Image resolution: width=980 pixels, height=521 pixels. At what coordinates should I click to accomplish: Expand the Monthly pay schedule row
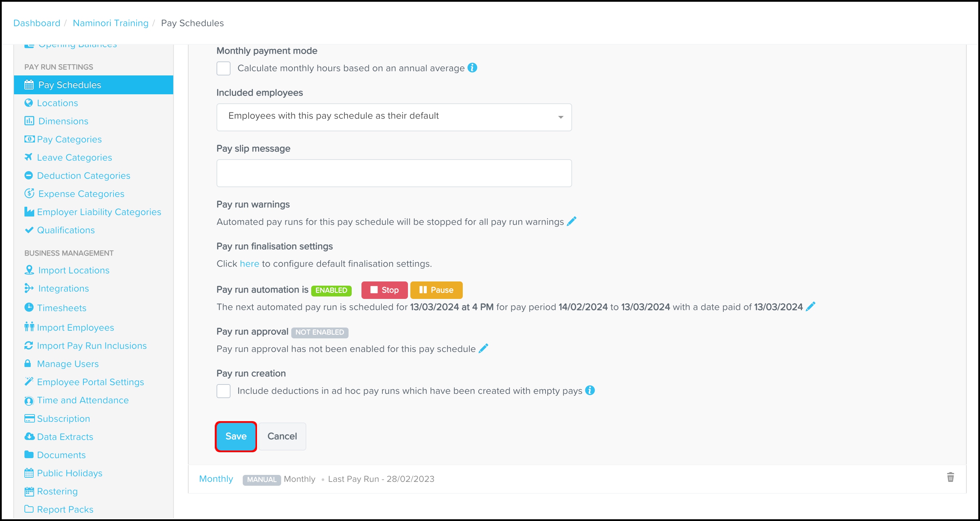coord(216,479)
